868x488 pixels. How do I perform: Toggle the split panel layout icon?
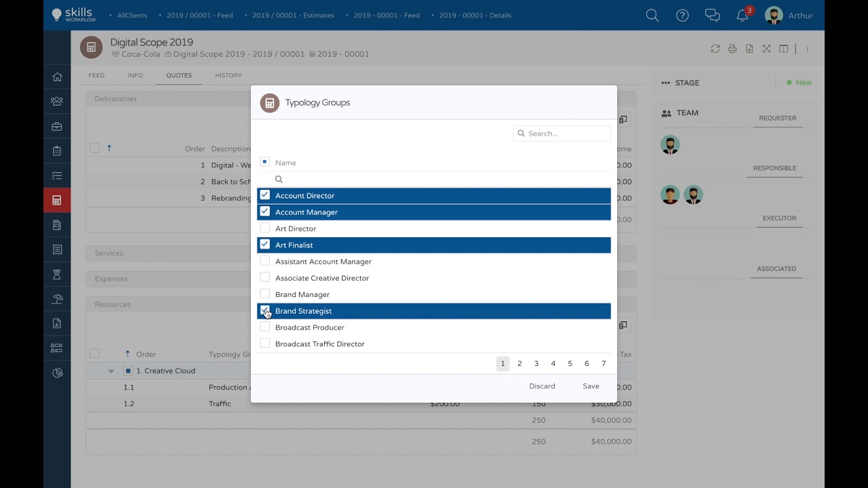tap(783, 49)
